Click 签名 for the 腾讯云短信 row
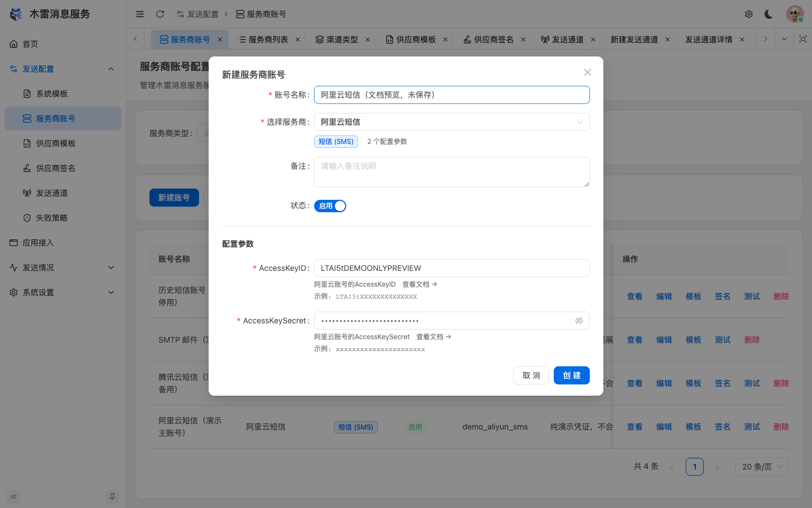 point(723,383)
